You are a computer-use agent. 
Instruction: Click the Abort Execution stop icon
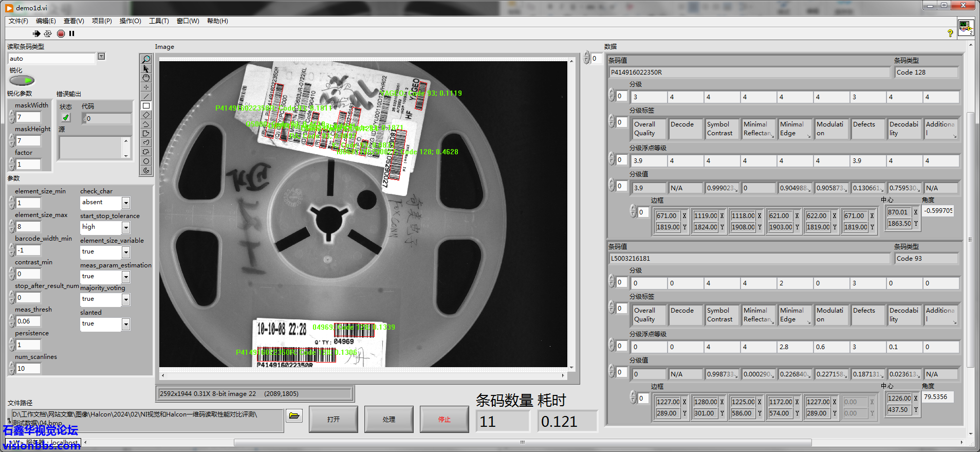coord(61,33)
